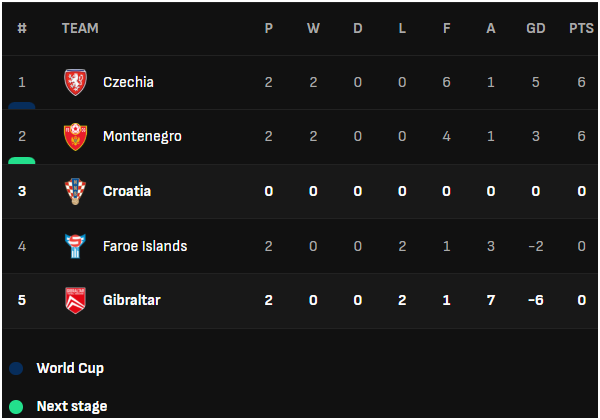Viewport: 600px width, 420px height.
Task: Sort the table by the PTS column header
Action: point(581,28)
